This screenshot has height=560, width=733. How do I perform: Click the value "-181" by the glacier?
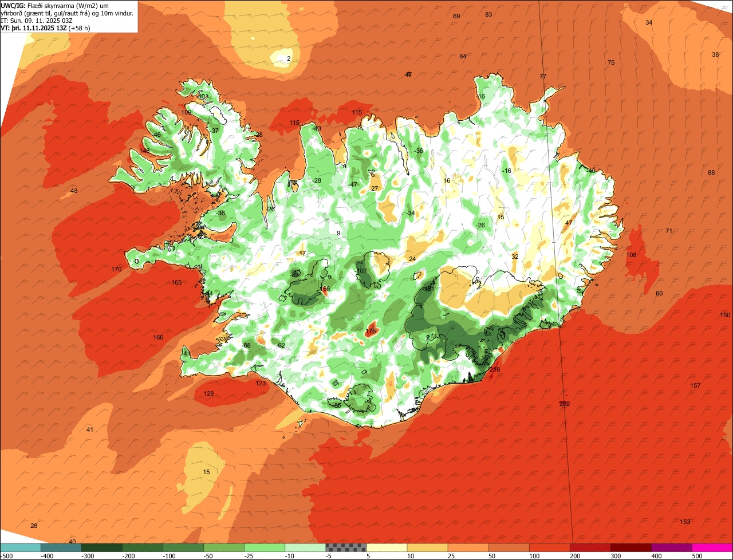(x=428, y=289)
